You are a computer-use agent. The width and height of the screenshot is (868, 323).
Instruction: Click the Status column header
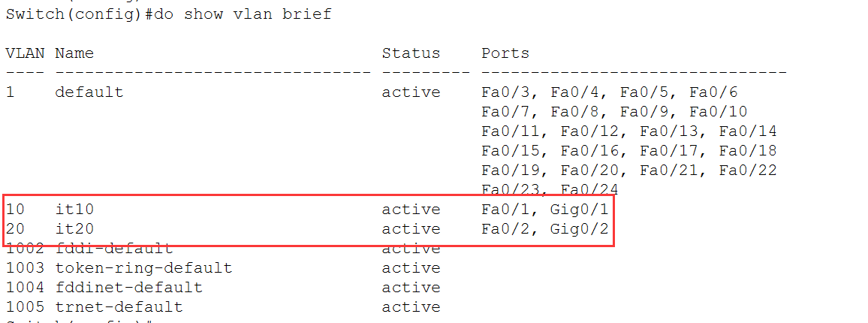411,53
